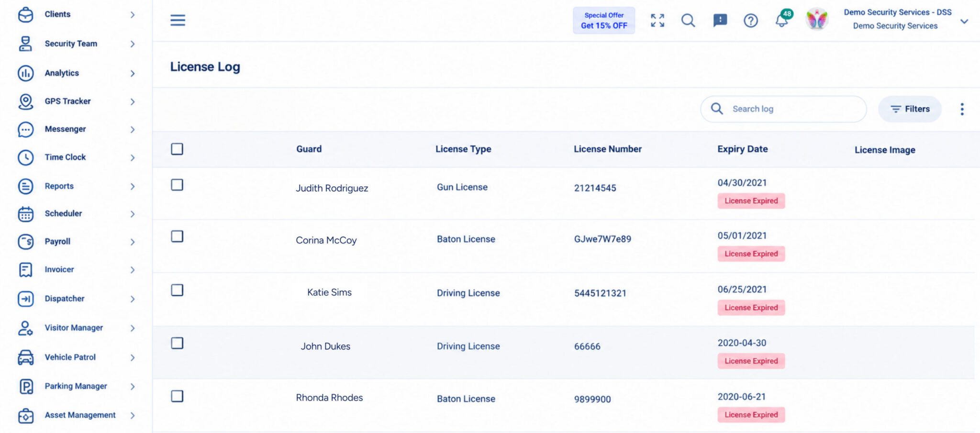Viewport: 980px width, 433px height.
Task: Expand the Reports submenu chevron
Action: [133, 187]
